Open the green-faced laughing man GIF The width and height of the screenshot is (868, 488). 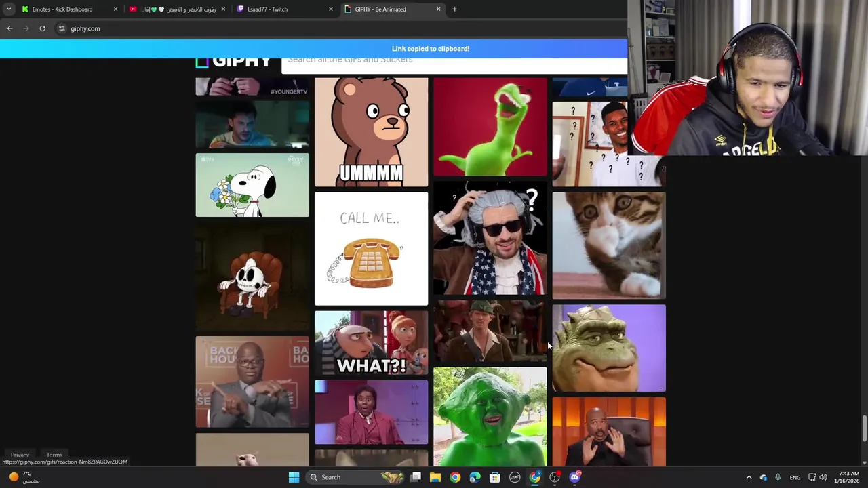[490, 417]
